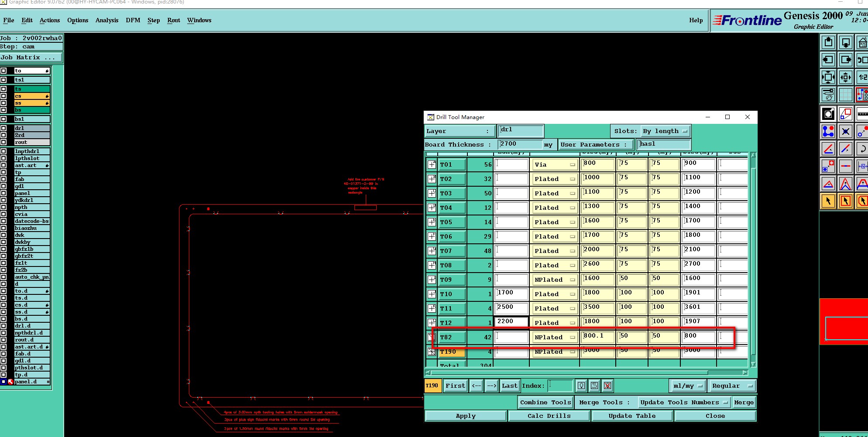Click the light bulb icon beside Index field

click(581, 386)
